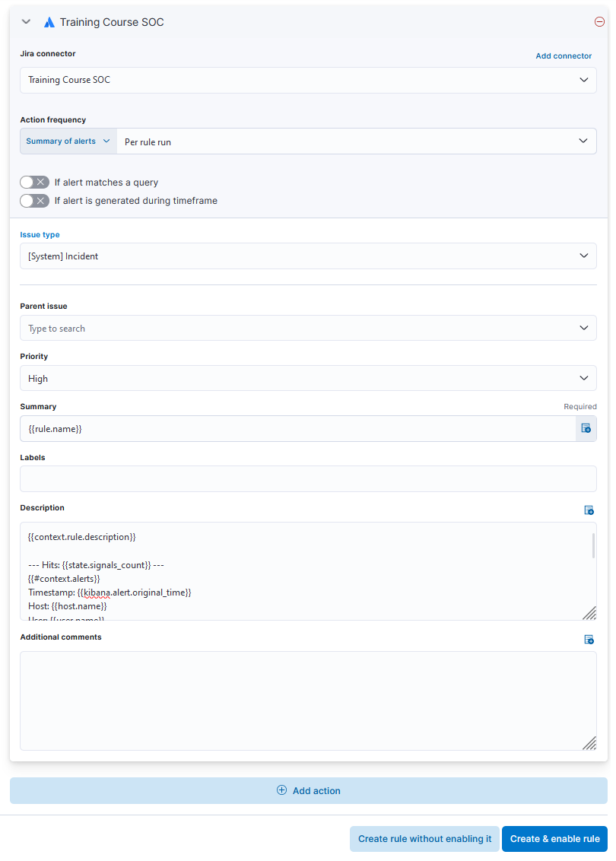Image resolution: width=616 pixels, height=861 pixels.
Task: Click the Add connector link
Action: (564, 56)
